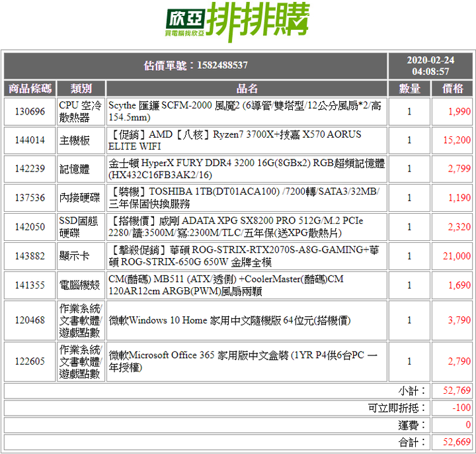This screenshot has height=454, width=476.
Task: Select price 1,990
Action: pos(459,112)
